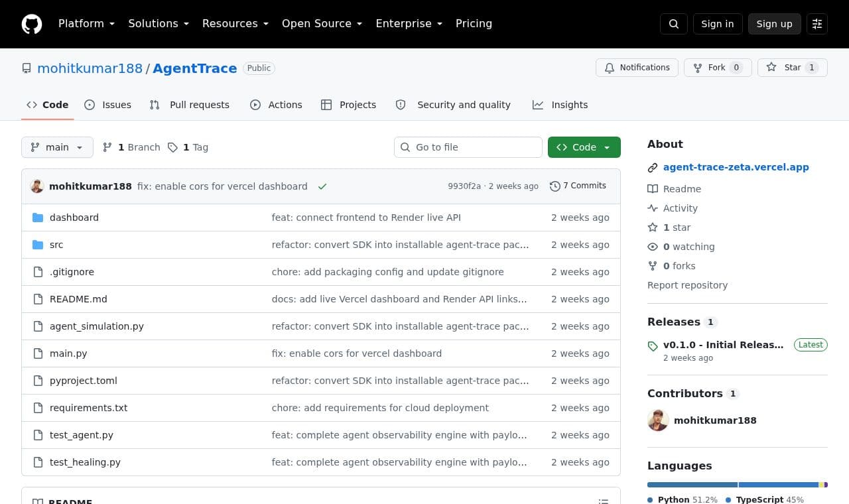This screenshot has height=504, width=849.
Task: Open the appearance settings icon button
Action: 817,24
